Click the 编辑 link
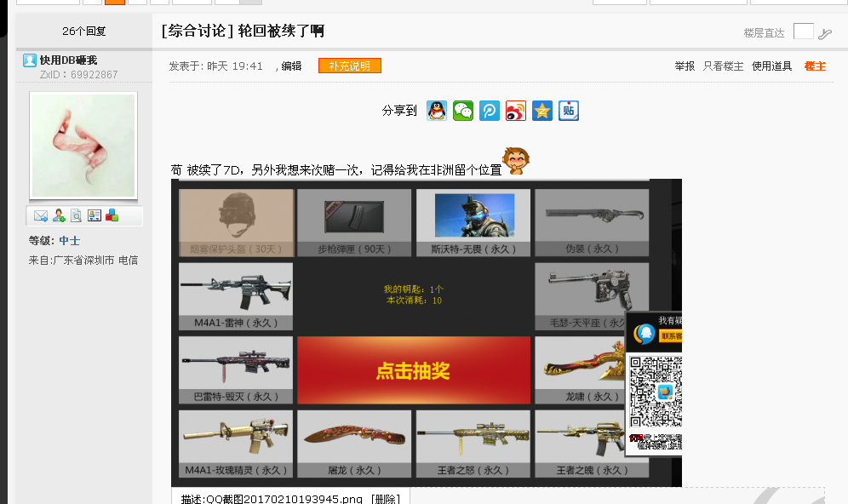This screenshot has height=504, width=848. [291, 66]
